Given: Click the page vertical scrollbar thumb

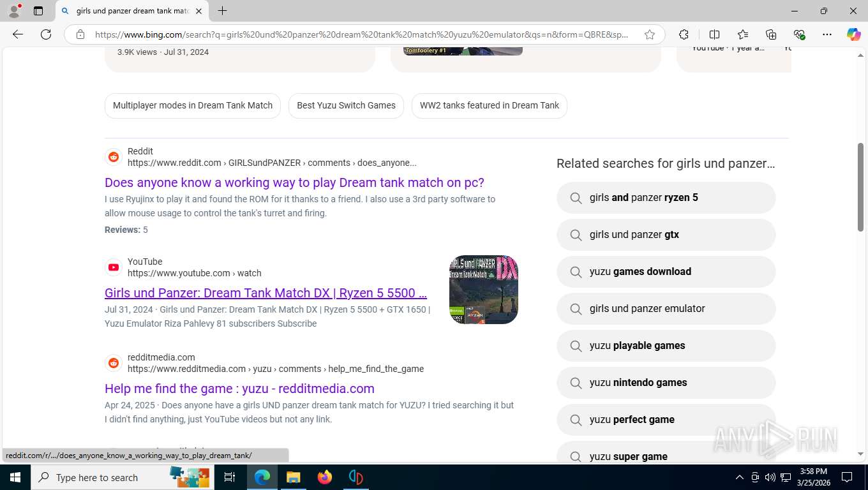Looking at the screenshot, I should click(860, 187).
